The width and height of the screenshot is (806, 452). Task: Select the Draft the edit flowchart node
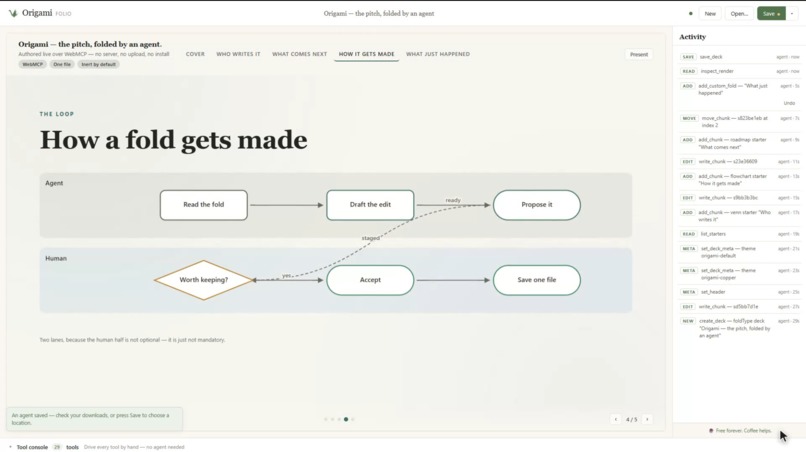point(370,205)
